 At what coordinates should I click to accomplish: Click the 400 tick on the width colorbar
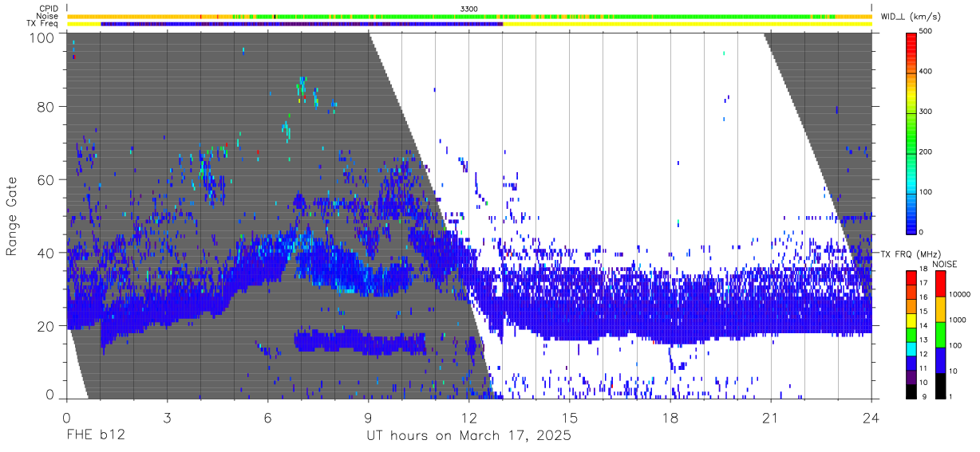point(925,71)
